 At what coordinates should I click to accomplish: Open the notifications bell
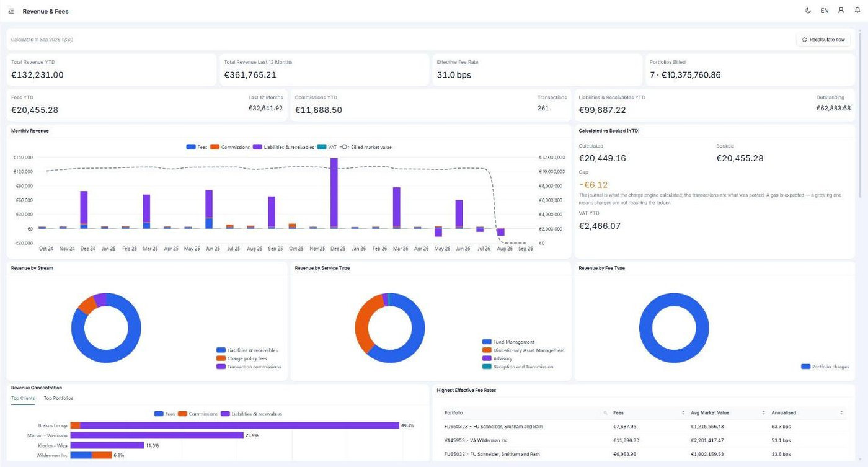coord(857,11)
